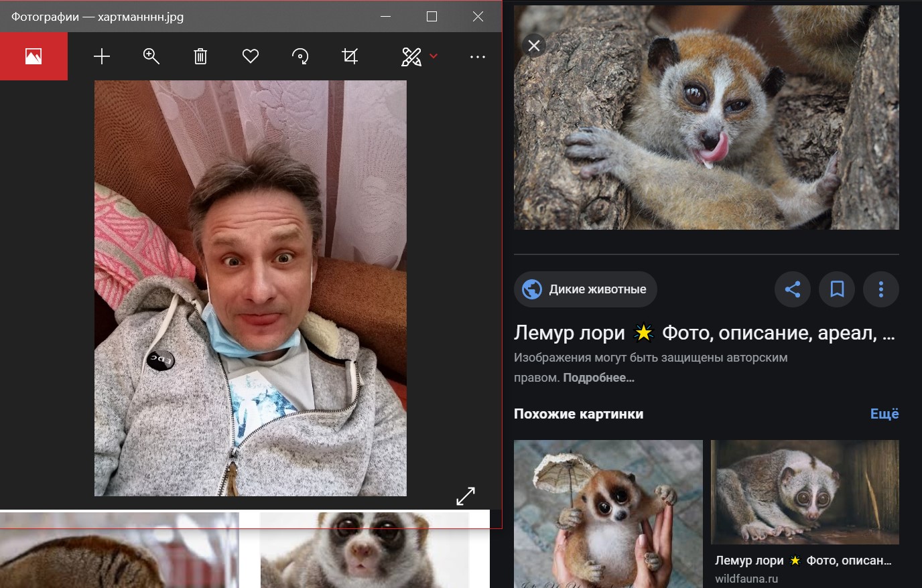
Task: Open the crop tool icon
Action: [x=350, y=56]
